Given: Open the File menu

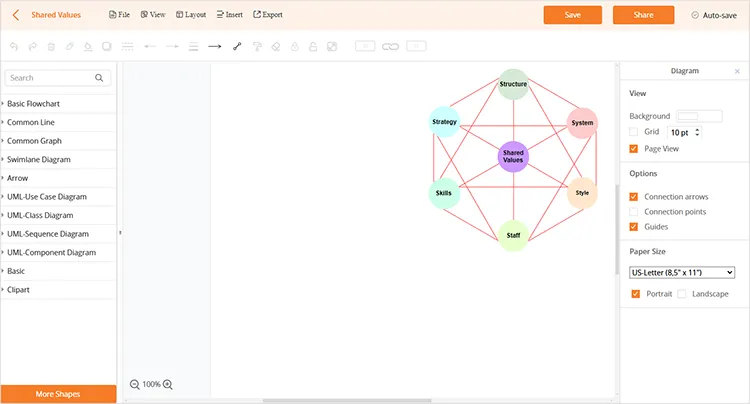Looking at the screenshot, I should click(x=120, y=15).
